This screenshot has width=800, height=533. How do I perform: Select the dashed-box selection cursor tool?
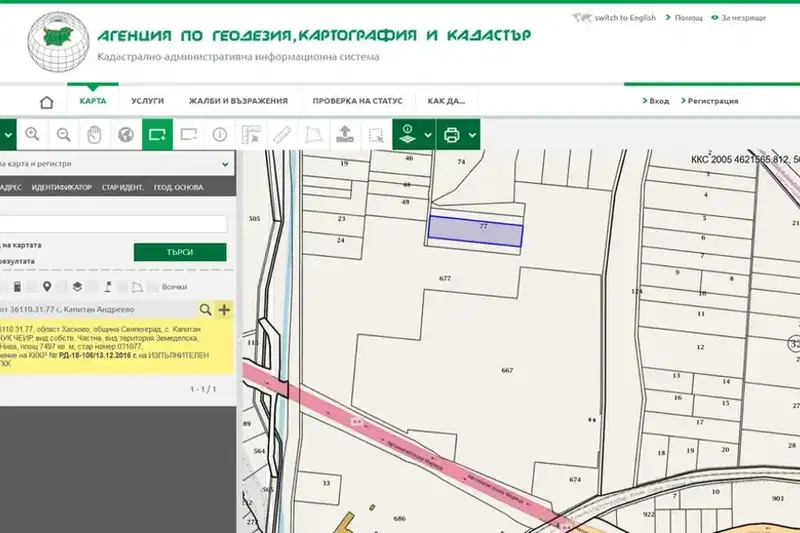coord(376,135)
